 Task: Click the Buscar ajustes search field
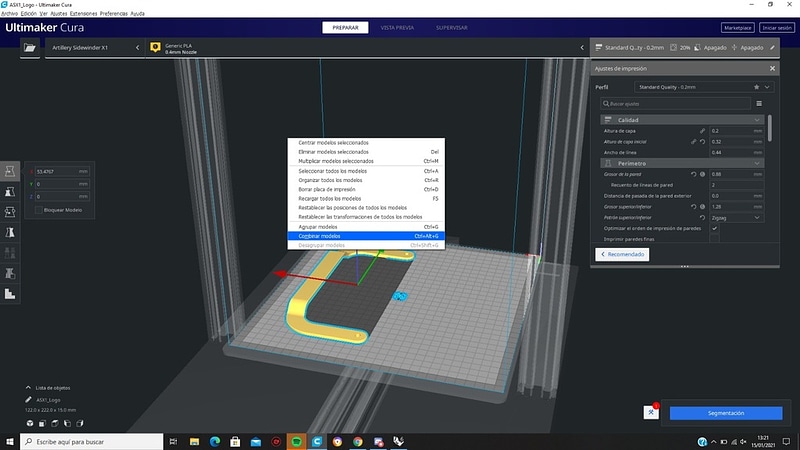click(675, 104)
